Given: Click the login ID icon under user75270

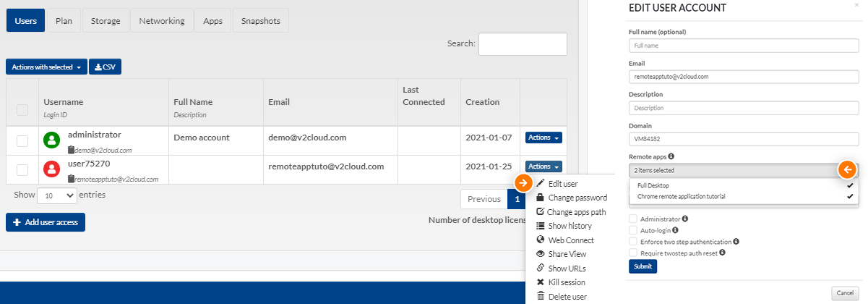Looking at the screenshot, I should (71, 179).
